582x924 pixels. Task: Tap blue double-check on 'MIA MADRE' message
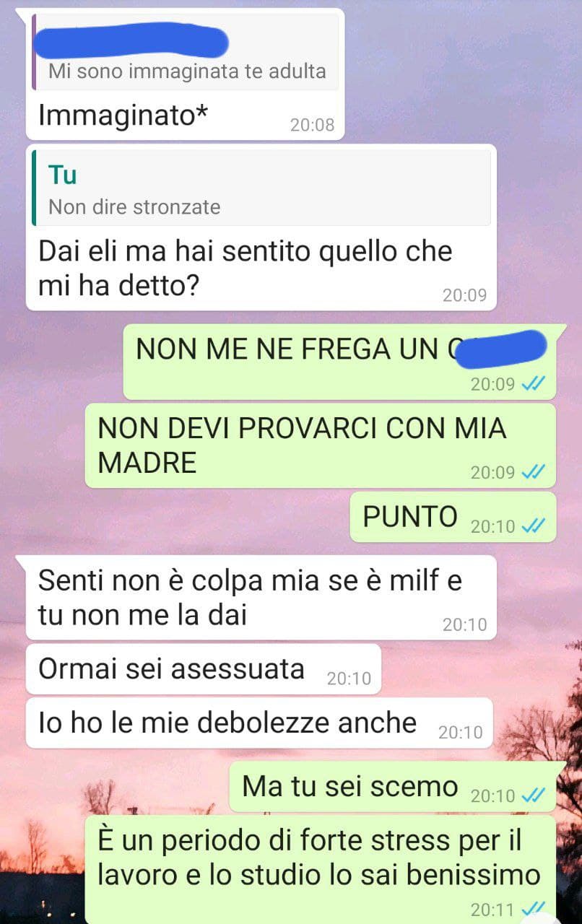(x=533, y=472)
